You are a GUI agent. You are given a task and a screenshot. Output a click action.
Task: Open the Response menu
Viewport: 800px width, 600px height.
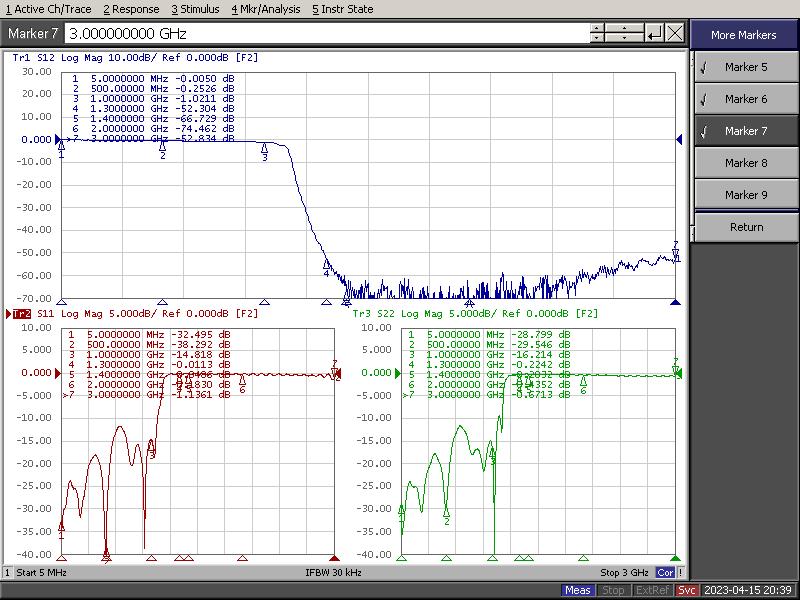point(131,9)
